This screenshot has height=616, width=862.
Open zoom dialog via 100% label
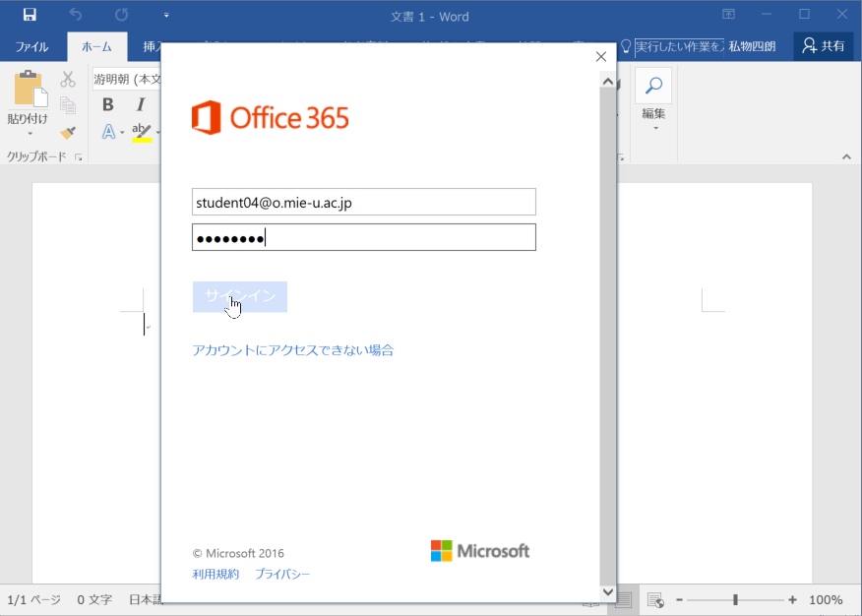click(x=826, y=600)
